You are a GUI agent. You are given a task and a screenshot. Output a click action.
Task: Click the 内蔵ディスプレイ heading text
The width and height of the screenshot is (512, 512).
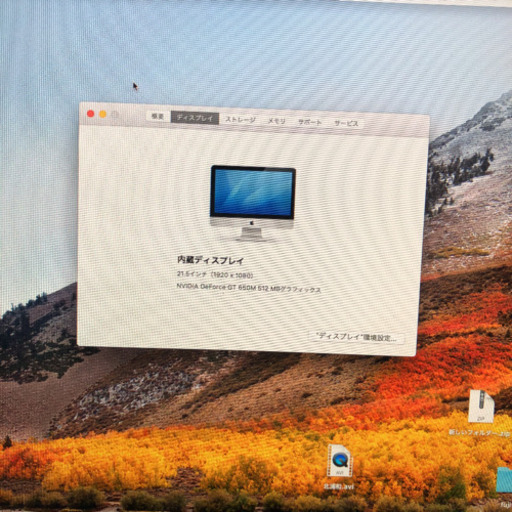(210, 260)
